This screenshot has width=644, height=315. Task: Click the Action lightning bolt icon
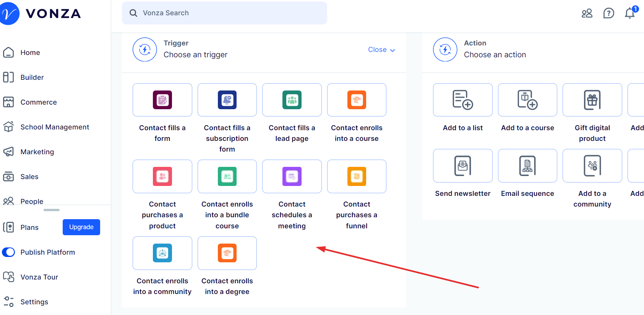pos(445,49)
